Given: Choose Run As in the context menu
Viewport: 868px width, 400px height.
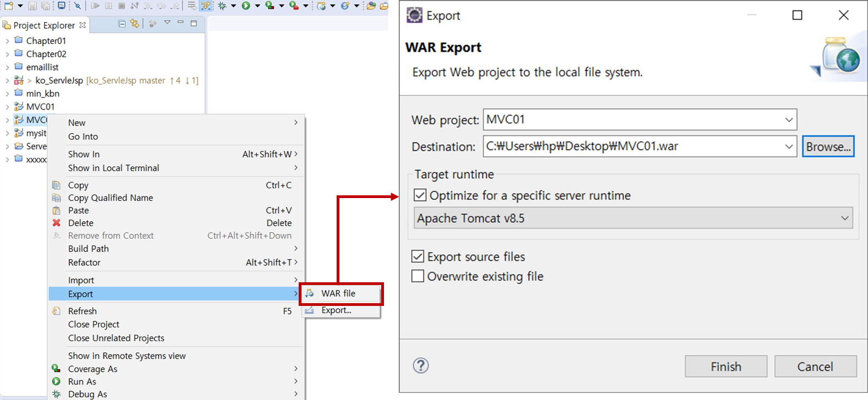Looking at the screenshot, I should [x=177, y=381].
